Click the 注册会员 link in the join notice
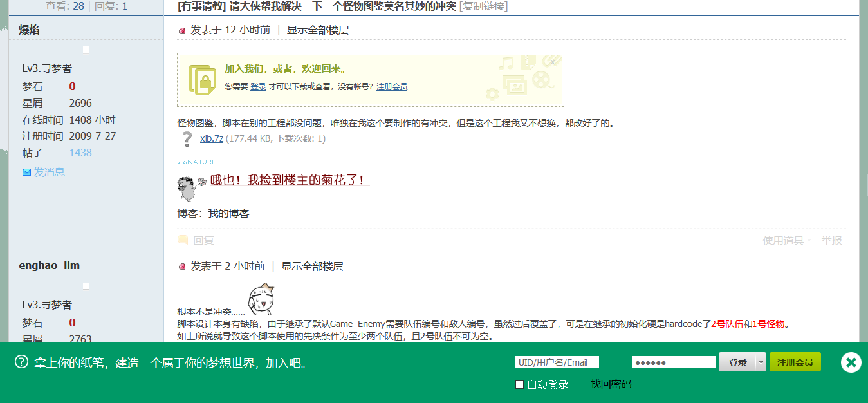The width and height of the screenshot is (868, 403). 392,86
